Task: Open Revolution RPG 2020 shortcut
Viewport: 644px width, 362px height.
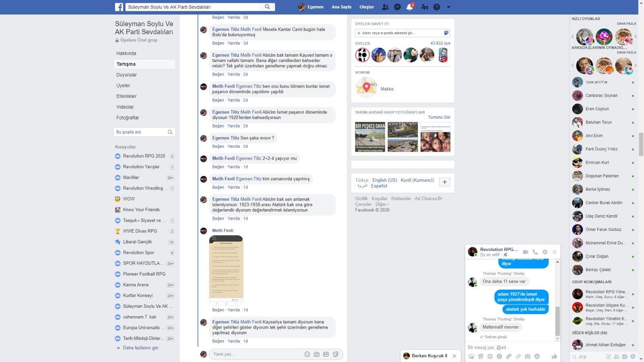Action: click(x=144, y=156)
